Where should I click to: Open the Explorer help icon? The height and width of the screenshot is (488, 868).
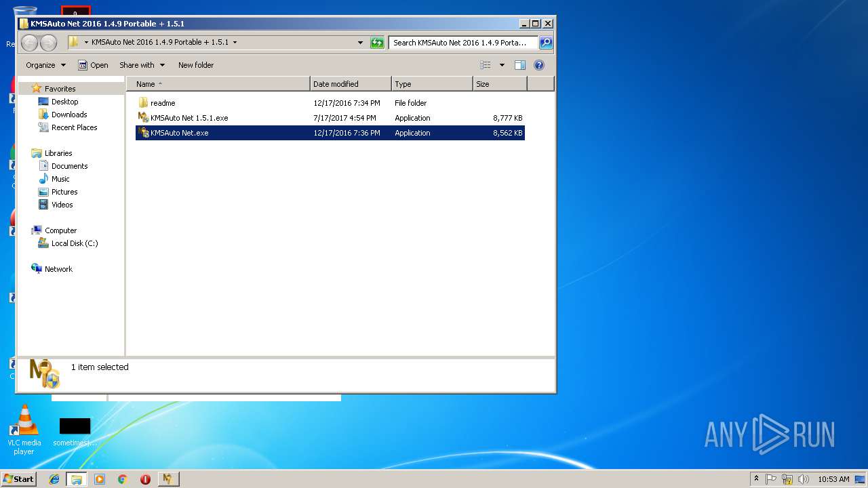click(539, 65)
